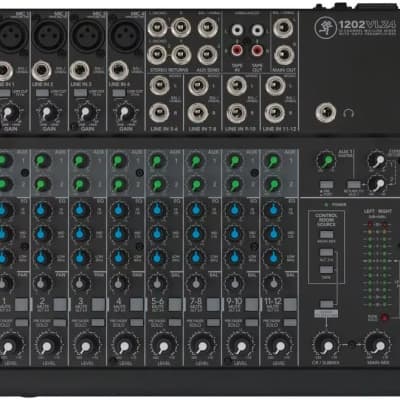Click the white left-channel Tape Out RCA jack
This screenshot has width=400, height=400.
tap(257, 30)
